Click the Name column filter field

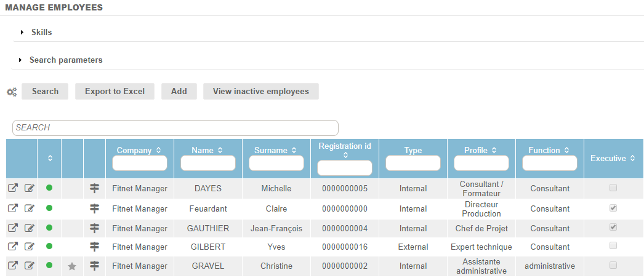207,163
